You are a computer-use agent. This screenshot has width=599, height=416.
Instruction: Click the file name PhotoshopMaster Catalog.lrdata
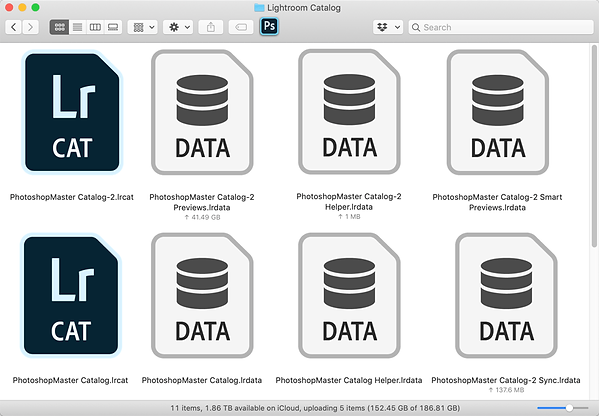coord(202,380)
